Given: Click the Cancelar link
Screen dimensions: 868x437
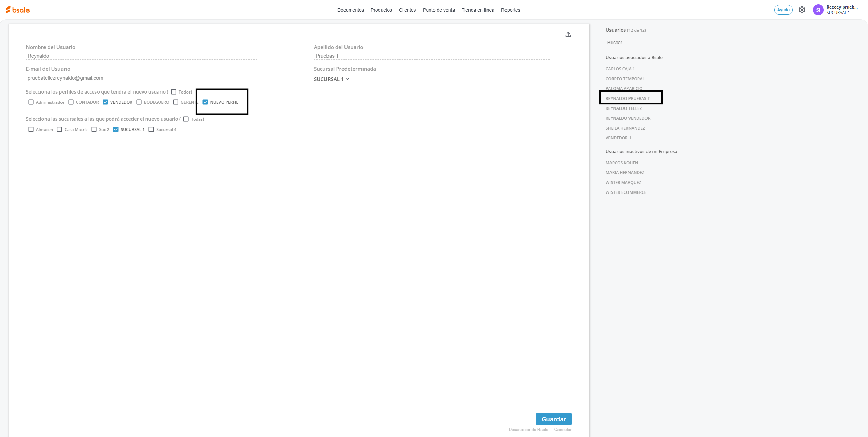Looking at the screenshot, I should tap(563, 430).
